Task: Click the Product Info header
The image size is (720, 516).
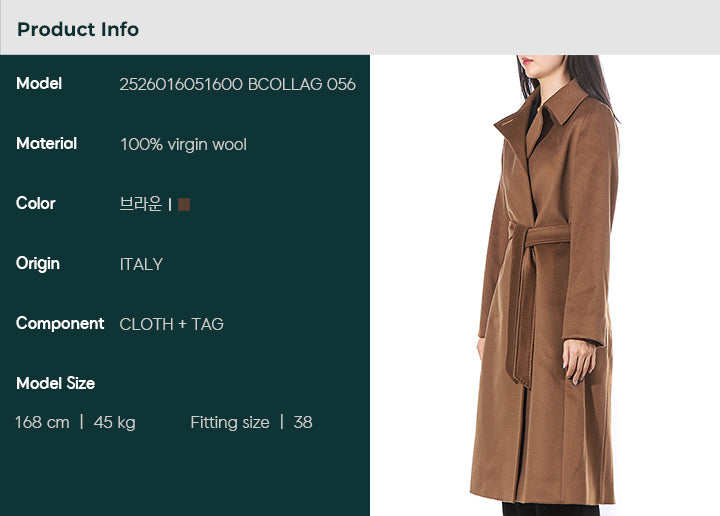Action: pos(78,29)
